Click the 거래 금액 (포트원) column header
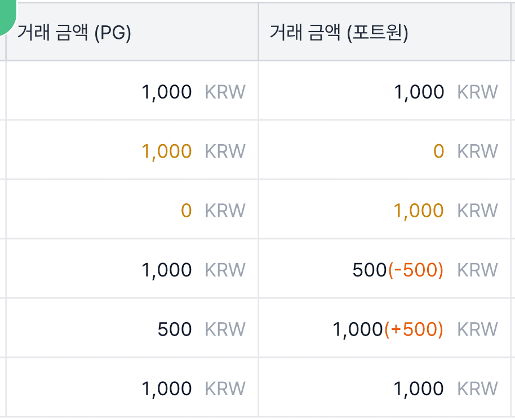This screenshot has height=420, width=515. [x=339, y=33]
